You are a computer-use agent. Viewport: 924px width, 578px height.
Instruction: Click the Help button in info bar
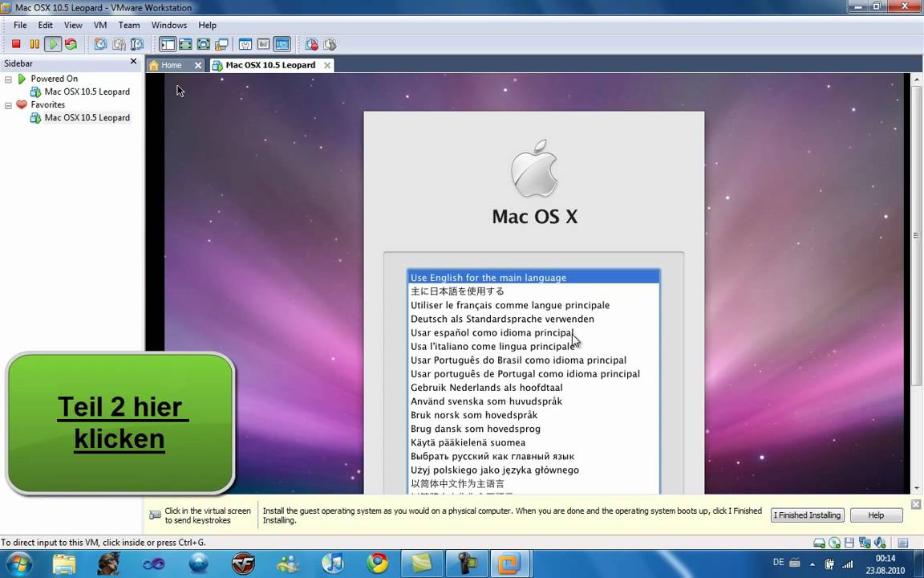pyautogui.click(x=876, y=515)
